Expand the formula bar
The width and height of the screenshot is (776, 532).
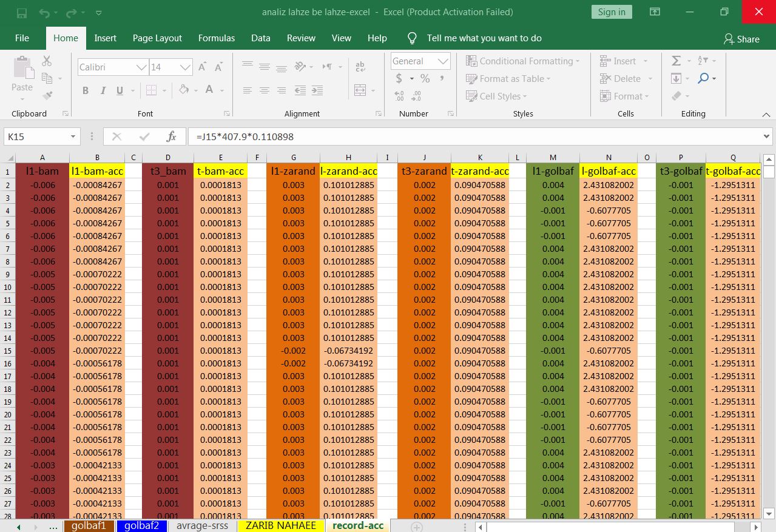[767, 136]
